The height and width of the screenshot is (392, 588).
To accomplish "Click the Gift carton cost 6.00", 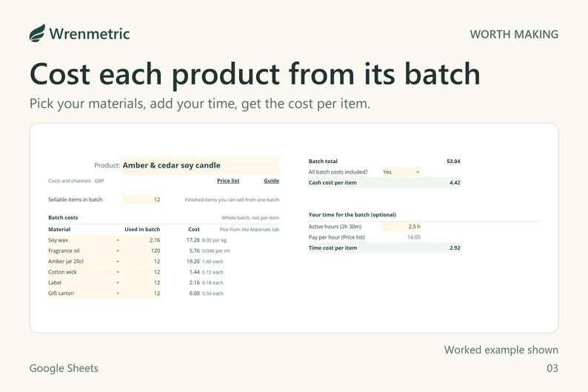I will (194, 293).
